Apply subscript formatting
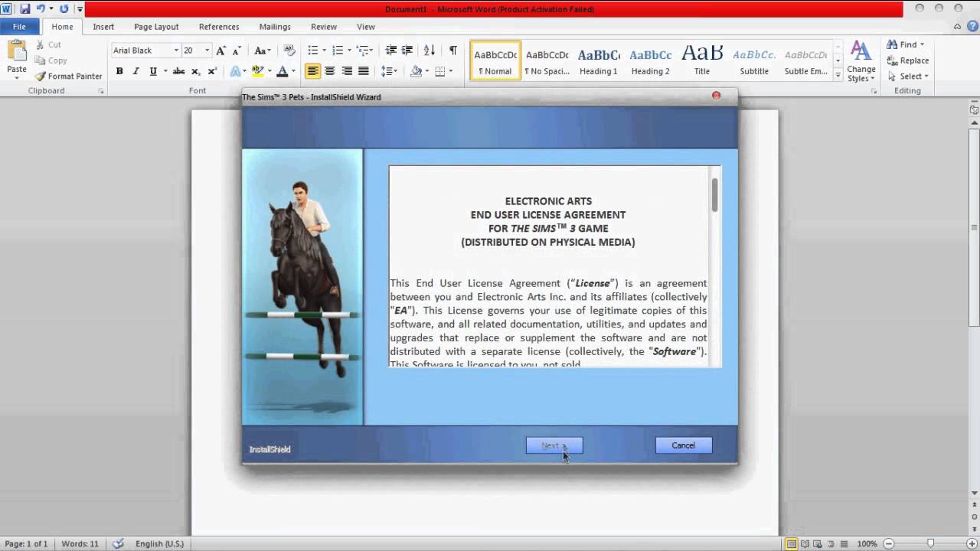The height and width of the screenshot is (551, 980). (196, 71)
